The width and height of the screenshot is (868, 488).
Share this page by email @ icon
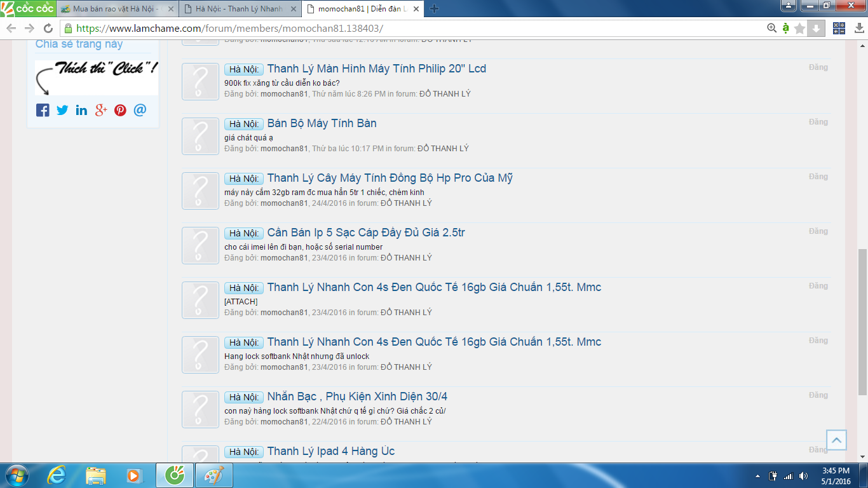pos(140,110)
